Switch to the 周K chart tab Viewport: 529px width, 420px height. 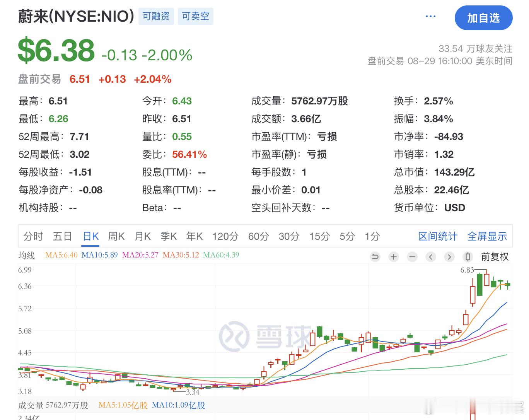[x=116, y=236]
